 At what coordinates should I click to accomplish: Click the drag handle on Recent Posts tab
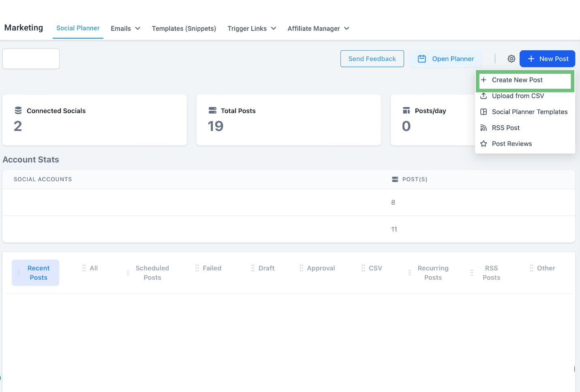tap(19, 273)
